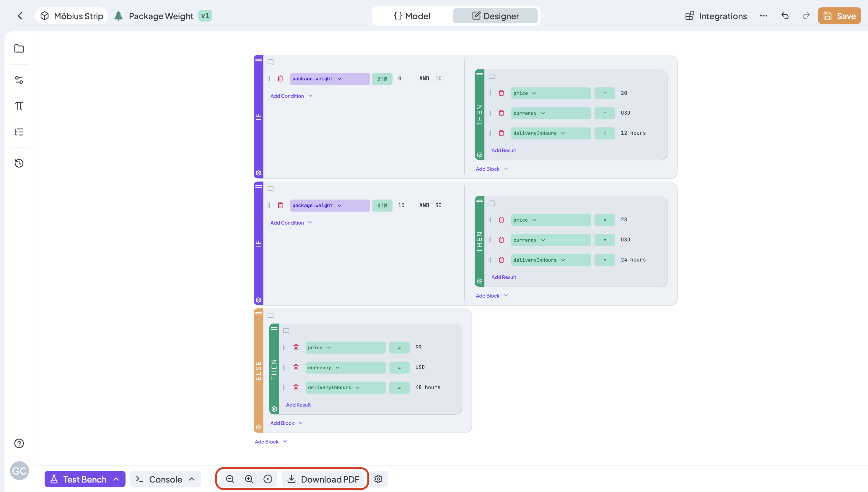The width and height of the screenshot is (868, 492).
Task: Click the zoom out magnifier icon
Action: tap(230, 479)
